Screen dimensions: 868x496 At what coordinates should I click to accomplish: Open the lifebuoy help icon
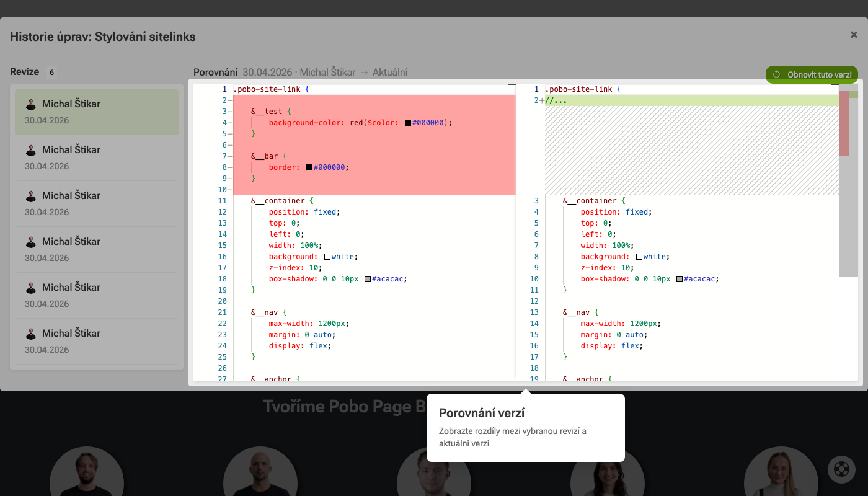click(841, 469)
